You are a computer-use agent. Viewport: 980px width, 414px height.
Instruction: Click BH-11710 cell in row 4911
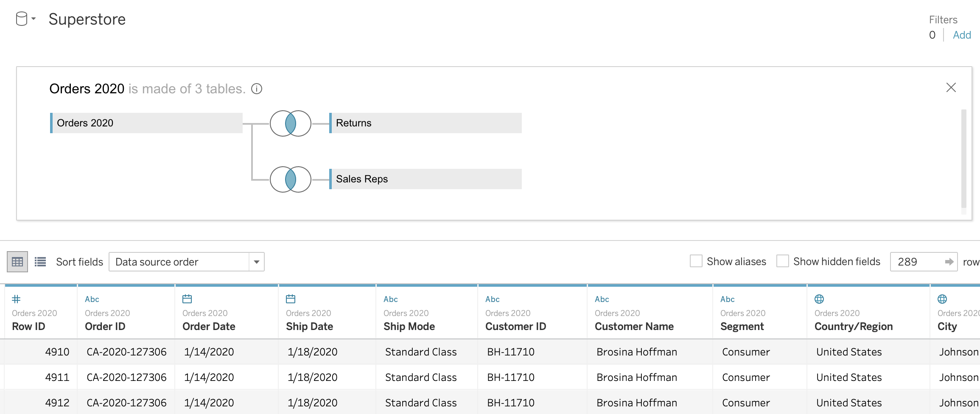pos(532,377)
